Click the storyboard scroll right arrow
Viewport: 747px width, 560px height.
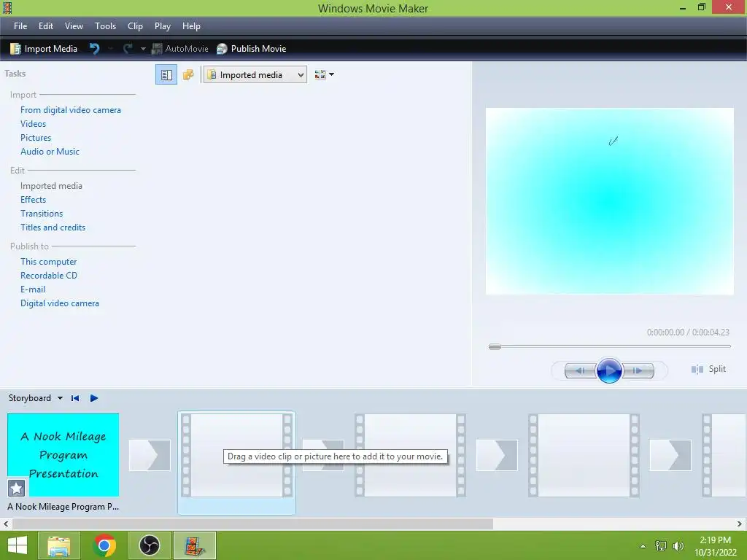click(x=740, y=524)
